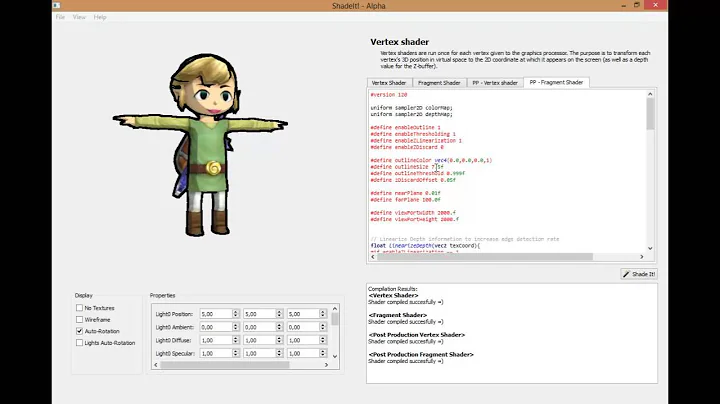
Task: Click code editor scroll up arrow
Action: coord(650,94)
